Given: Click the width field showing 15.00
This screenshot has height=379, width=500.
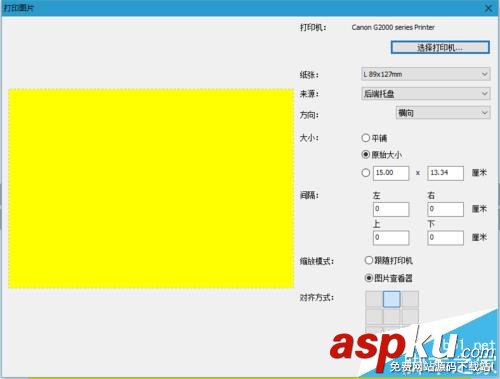Looking at the screenshot, I should click(391, 173).
